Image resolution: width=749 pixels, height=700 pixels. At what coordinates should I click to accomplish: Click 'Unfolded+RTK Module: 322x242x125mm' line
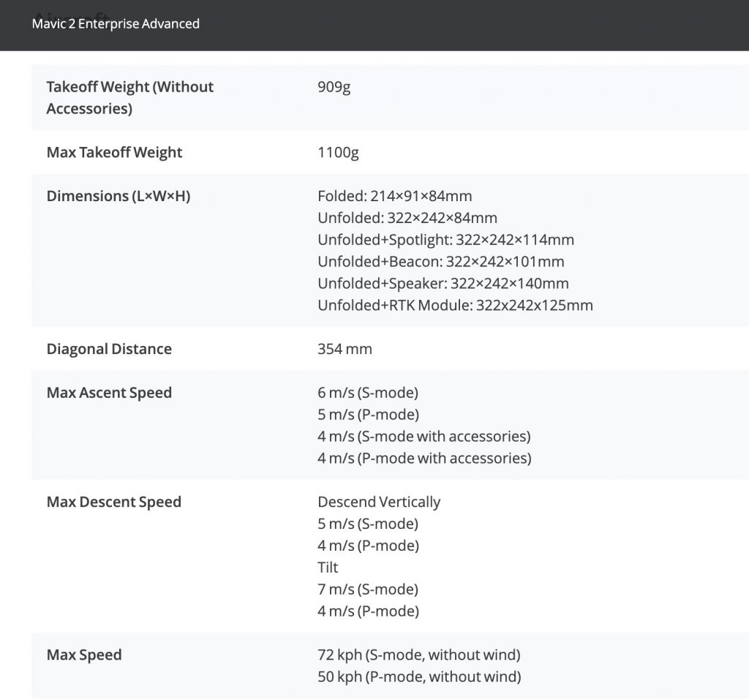[455, 305]
